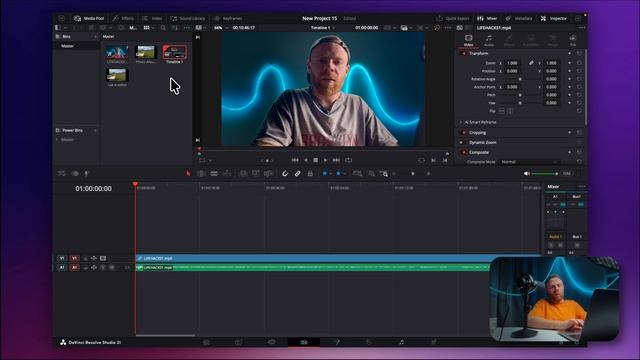This screenshot has width=640, height=360.
Task: Click the Replace Clip toolbar icon
Action: (268, 173)
